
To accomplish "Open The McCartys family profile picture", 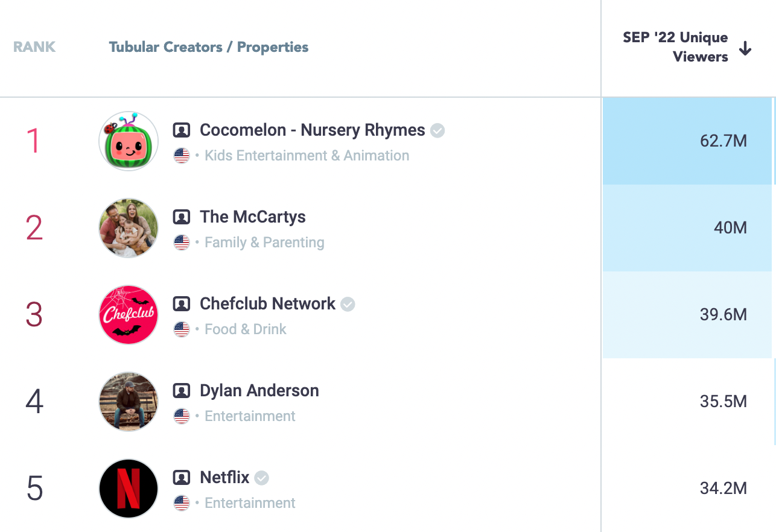I will point(129,228).
